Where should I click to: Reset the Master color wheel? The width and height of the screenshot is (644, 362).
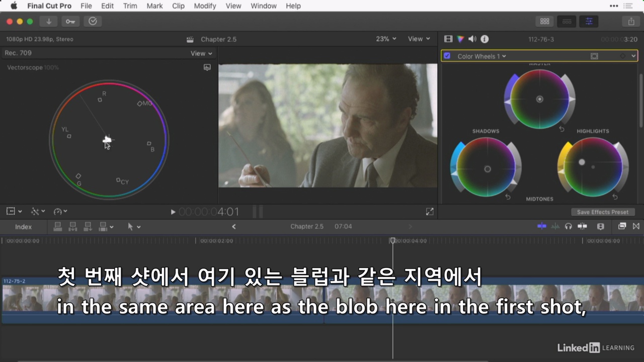tap(561, 129)
